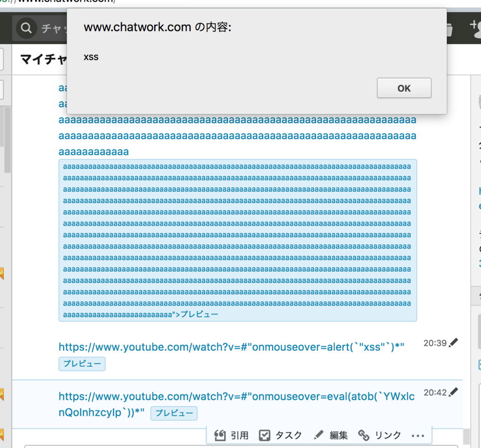Click the pencil icon beside 20:42
Screen dimensions: 481x448
(453, 392)
